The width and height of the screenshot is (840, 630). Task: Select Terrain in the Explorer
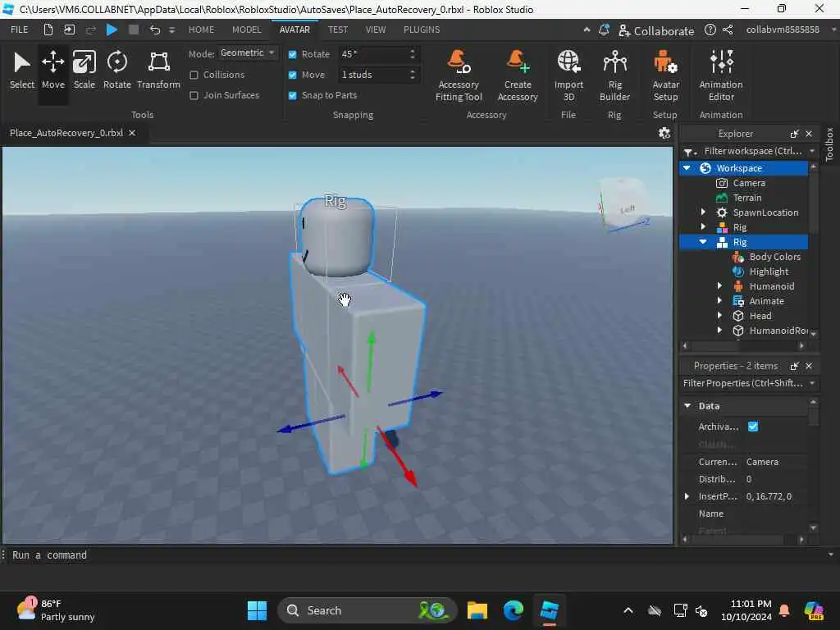tap(746, 198)
